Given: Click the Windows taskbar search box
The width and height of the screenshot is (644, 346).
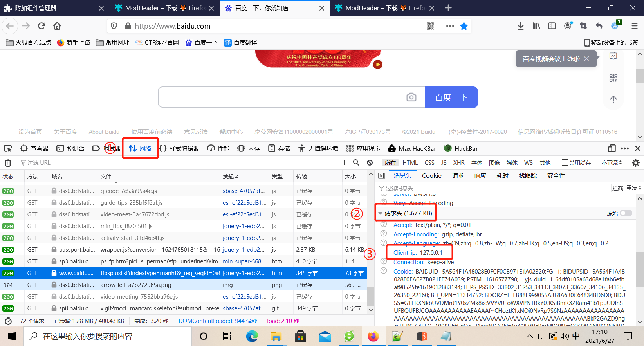Looking at the screenshot, I should pos(108,336).
